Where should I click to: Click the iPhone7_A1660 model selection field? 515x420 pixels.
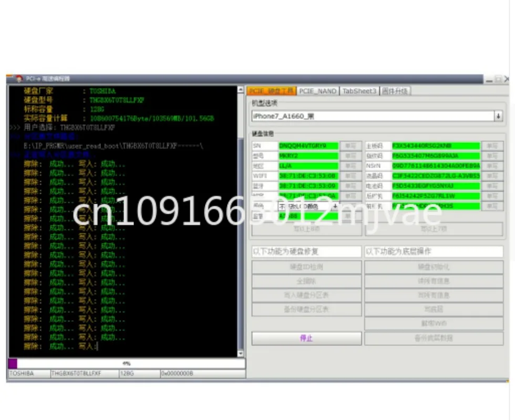coord(373,116)
